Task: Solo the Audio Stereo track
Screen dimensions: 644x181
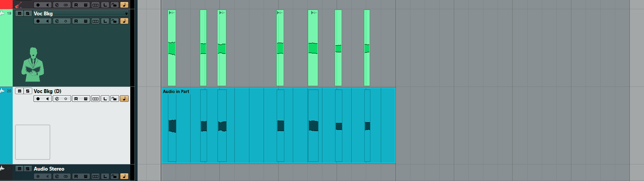Action: click(x=28, y=169)
